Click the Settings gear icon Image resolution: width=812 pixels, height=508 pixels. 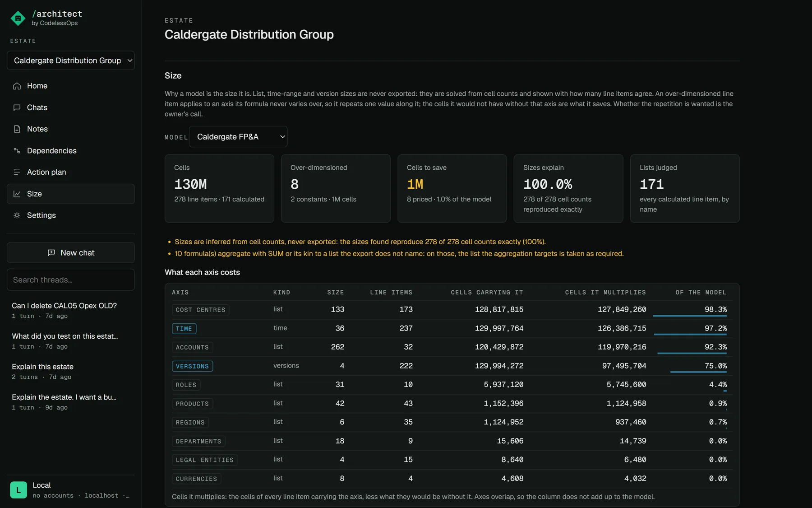coord(17,215)
